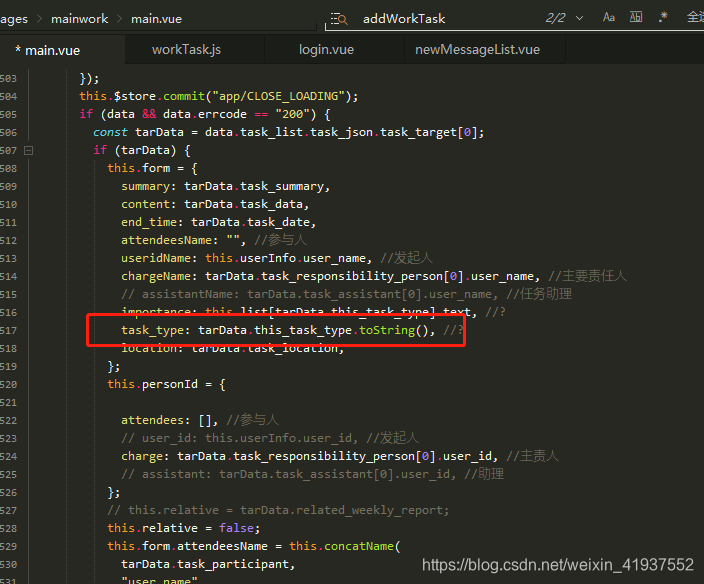Click the find-in-file search icon
The image size is (704, 584).
[339, 19]
